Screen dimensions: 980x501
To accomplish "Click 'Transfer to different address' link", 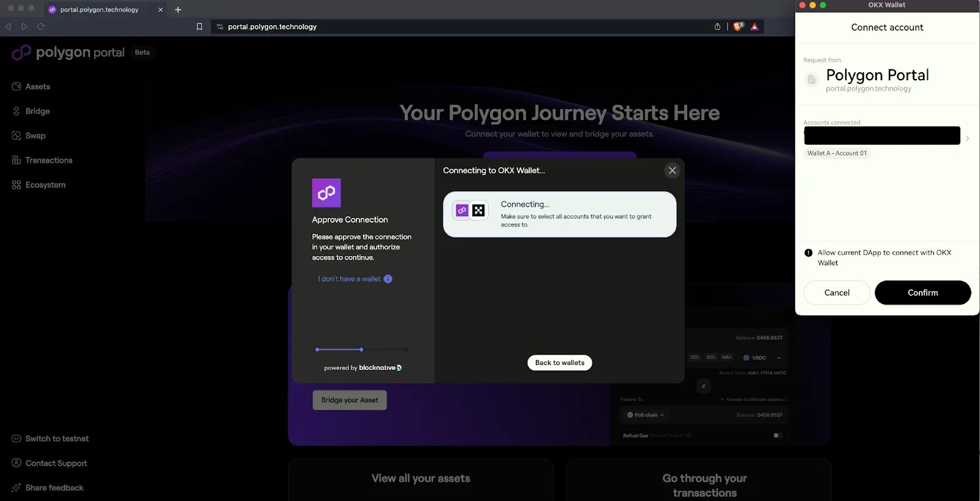I will click(755, 399).
